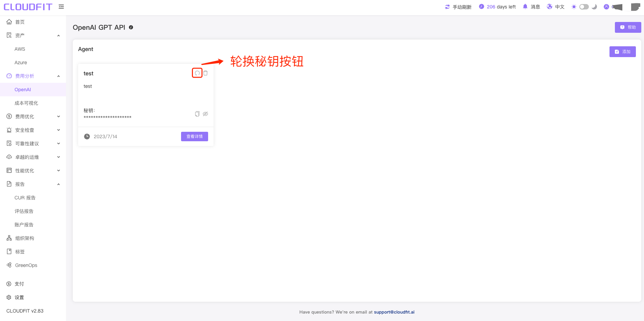644x321 pixels.
Task: Rotate the secret key for test agent
Action: (x=197, y=73)
